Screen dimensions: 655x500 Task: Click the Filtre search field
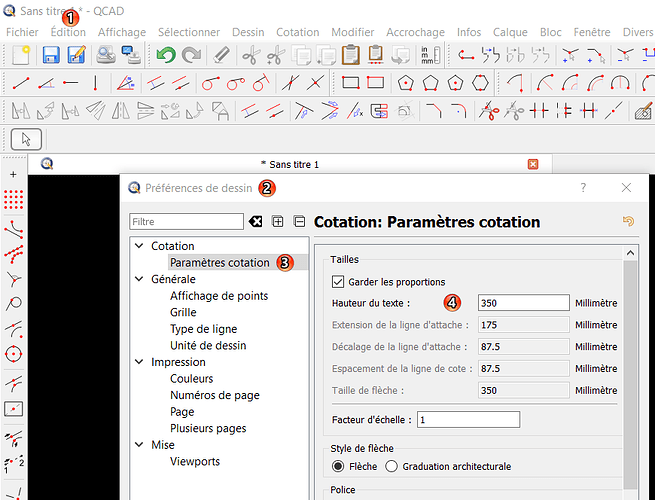coord(186,221)
